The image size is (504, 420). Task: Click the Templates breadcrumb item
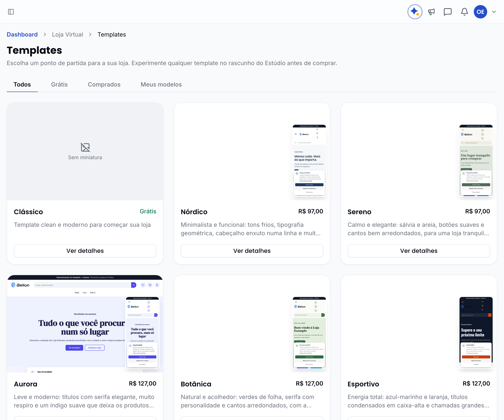coord(112,35)
